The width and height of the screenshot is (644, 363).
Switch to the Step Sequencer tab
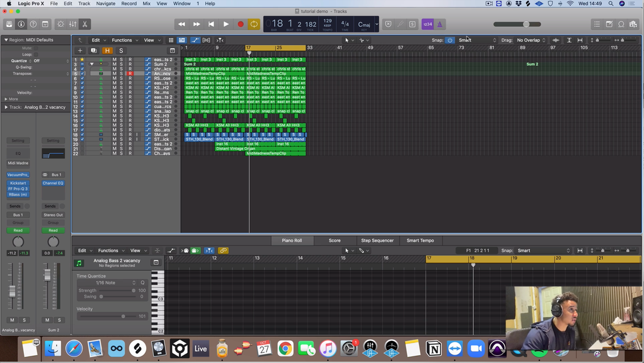coord(377,241)
